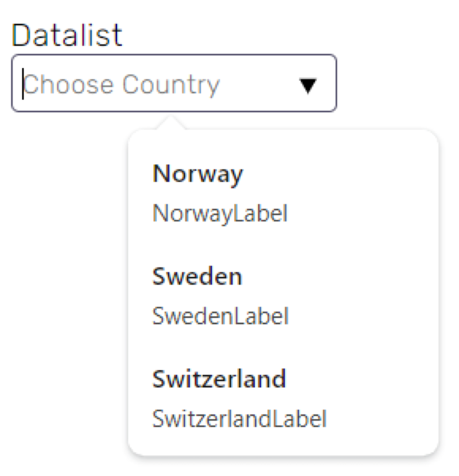Activate the bold Switzerland heading entry
Image resolution: width=459 pixels, height=476 pixels.
click(219, 379)
